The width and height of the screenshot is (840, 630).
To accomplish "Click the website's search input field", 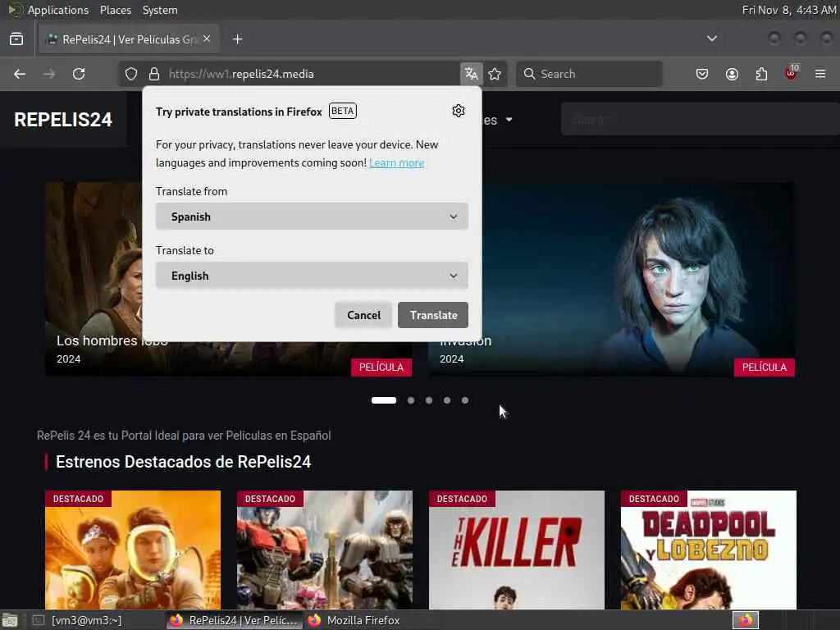I will pos(701,120).
